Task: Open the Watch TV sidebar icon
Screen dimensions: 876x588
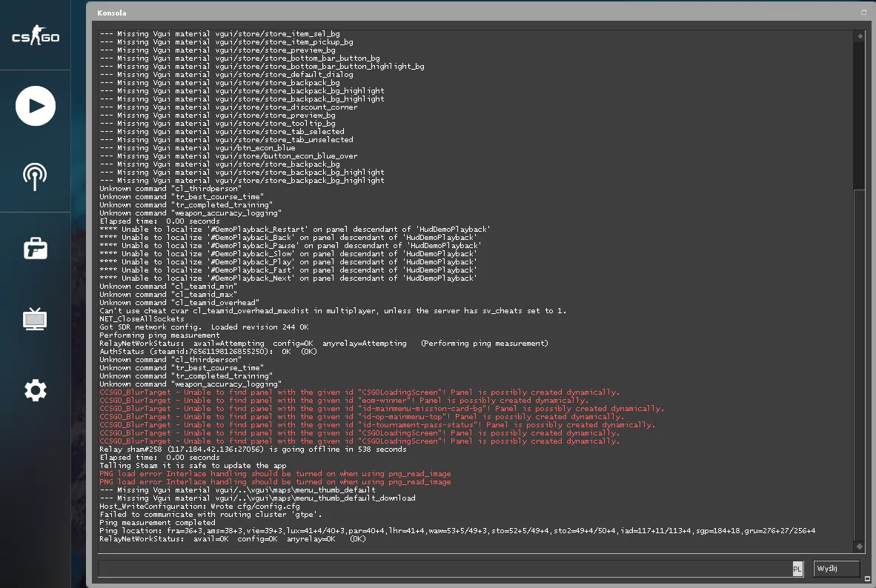Action: 35,319
